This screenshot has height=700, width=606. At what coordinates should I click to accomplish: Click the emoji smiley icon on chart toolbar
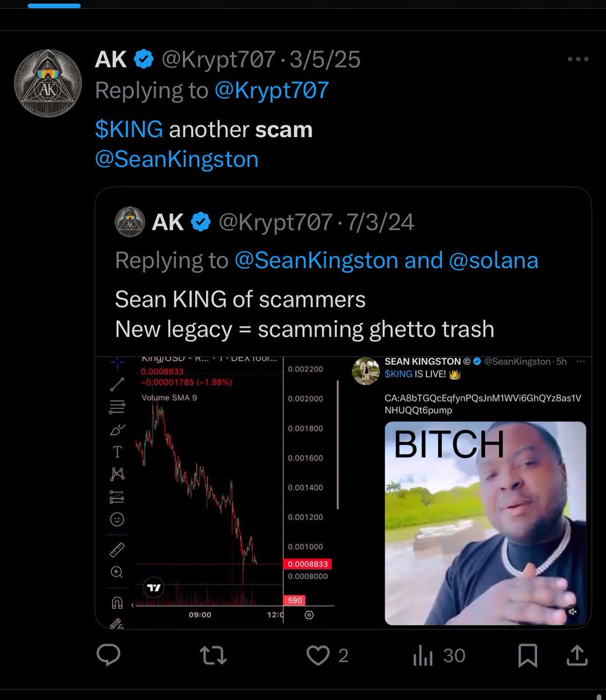[117, 519]
